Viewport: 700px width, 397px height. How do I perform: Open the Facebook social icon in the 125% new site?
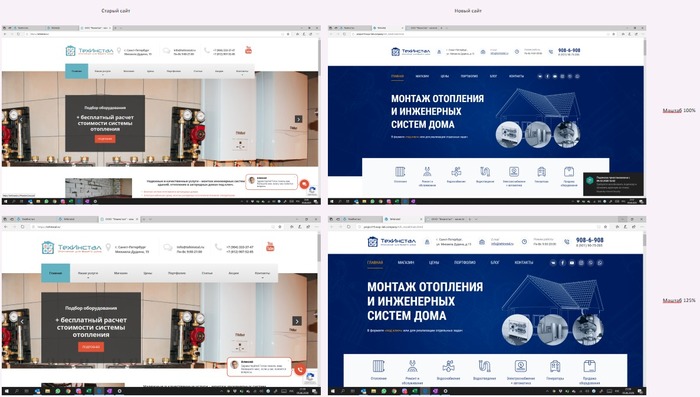coord(562,263)
